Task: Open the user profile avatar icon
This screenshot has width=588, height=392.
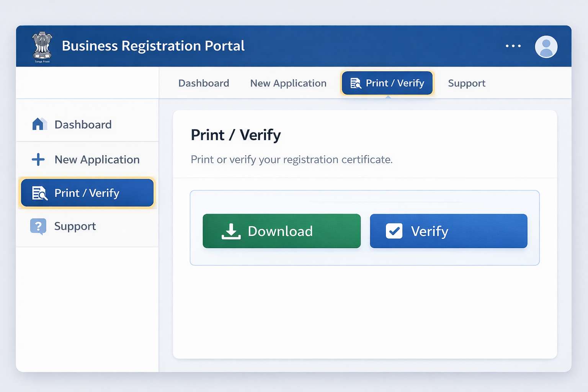Action: click(546, 46)
